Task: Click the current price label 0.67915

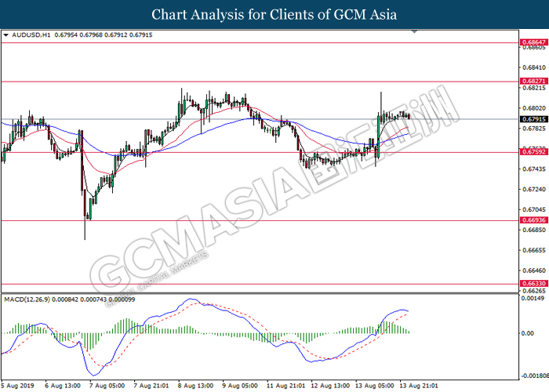Action: pyautogui.click(x=534, y=119)
